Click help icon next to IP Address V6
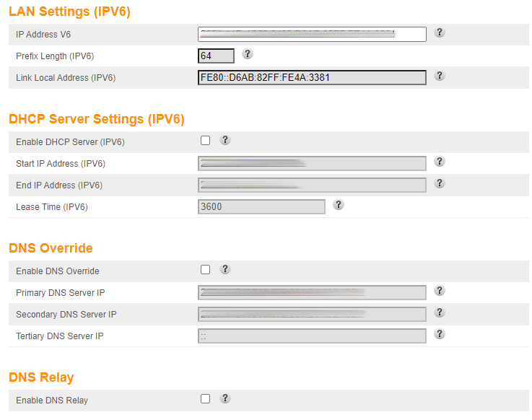The height and width of the screenshot is (420, 532). click(x=440, y=32)
